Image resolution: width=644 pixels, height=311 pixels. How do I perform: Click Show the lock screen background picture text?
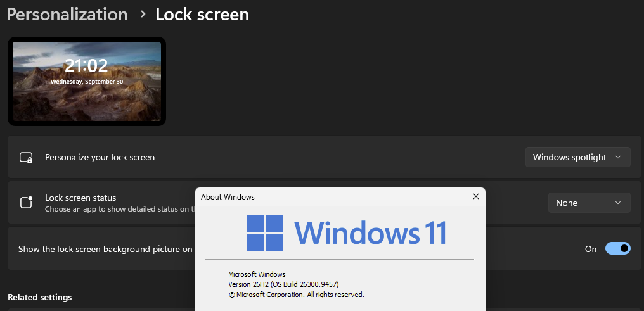(x=105, y=249)
